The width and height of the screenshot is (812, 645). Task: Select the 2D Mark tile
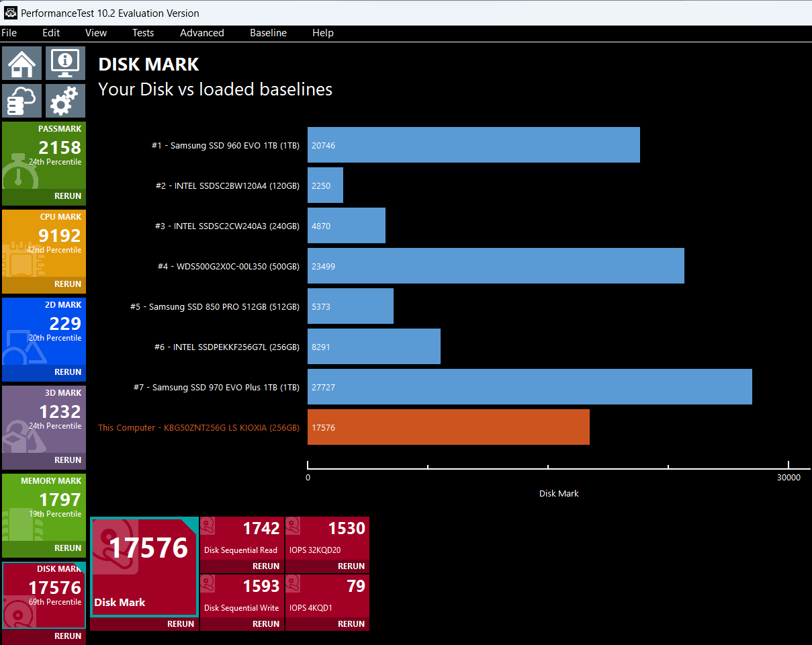tap(44, 332)
